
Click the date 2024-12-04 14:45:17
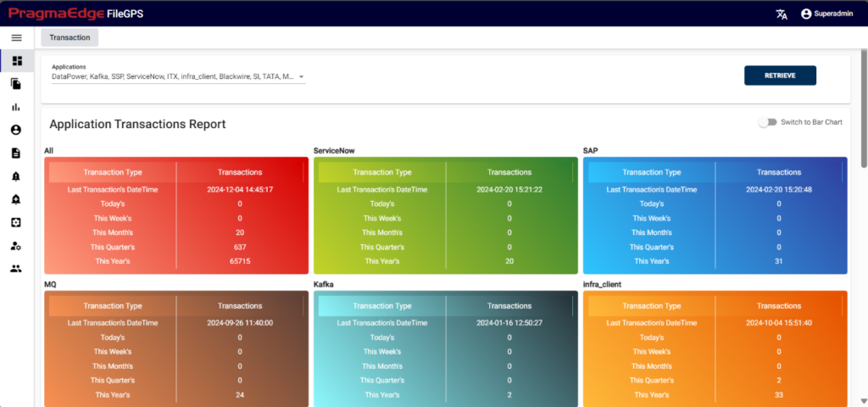pyautogui.click(x=240, y=189)
